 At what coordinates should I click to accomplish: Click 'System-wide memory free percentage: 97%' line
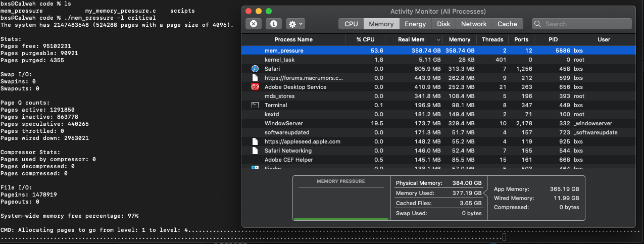(69, 216)
